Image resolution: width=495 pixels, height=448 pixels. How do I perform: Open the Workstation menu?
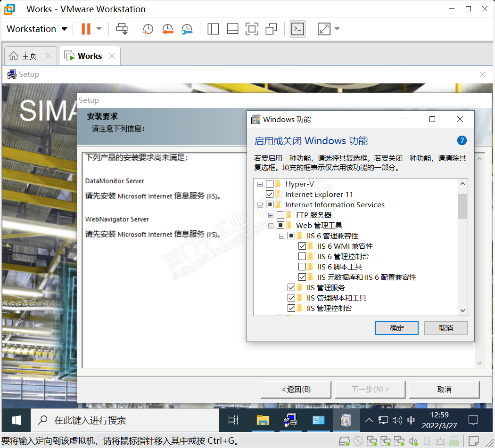coord(37,29)
